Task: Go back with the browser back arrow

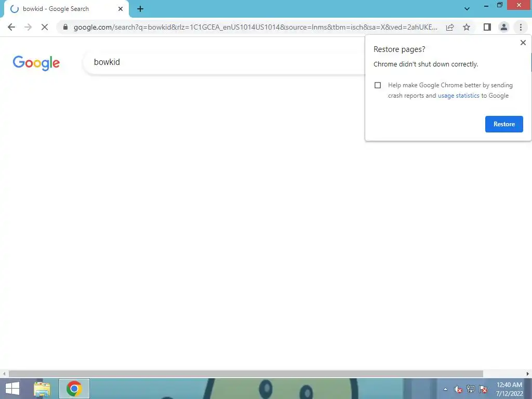Action: click(x=11, y=27)
